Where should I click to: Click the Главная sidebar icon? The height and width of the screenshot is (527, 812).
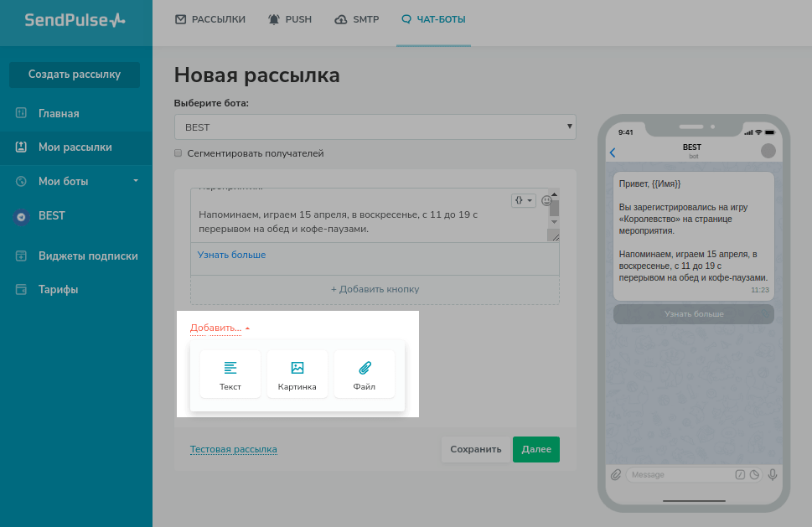(x=21, y=113)
